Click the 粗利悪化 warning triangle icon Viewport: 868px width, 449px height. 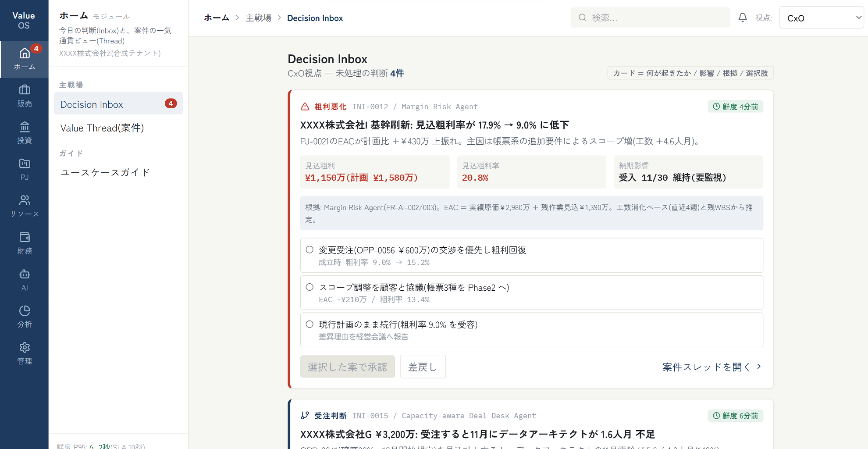[x=305, y=107]
